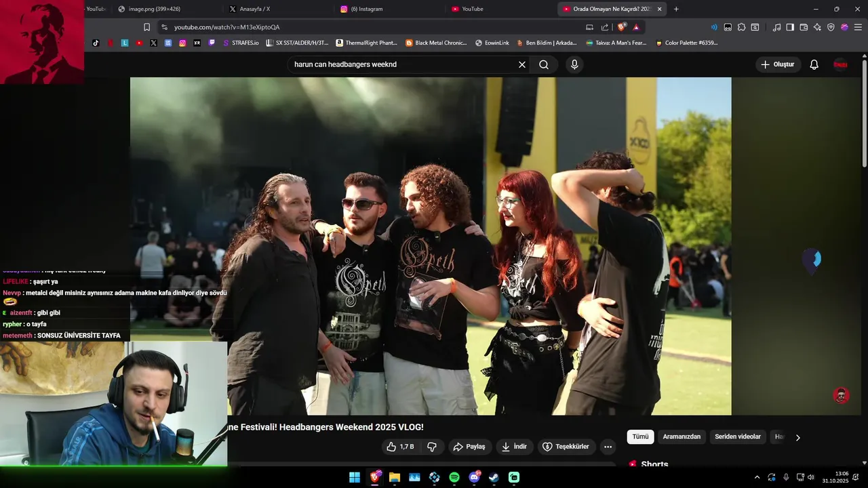Open the Windows Start menu
The width and height of the screenshot is (868, 488).
coord(355,477)
